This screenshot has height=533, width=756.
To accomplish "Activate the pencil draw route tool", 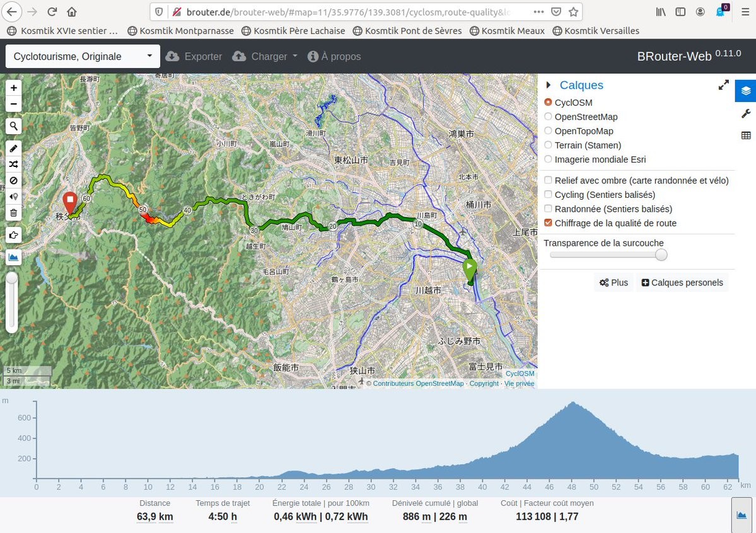I will [x=13, y=148].
